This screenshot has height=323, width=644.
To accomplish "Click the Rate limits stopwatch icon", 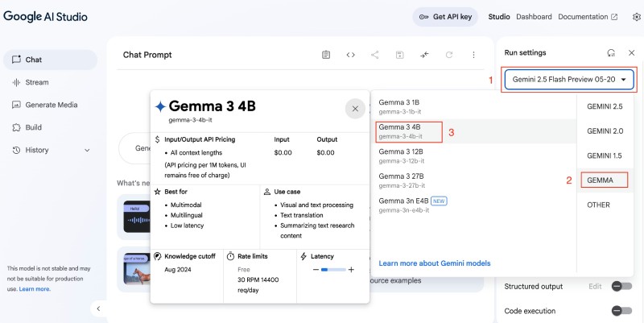I will [230, 256].
